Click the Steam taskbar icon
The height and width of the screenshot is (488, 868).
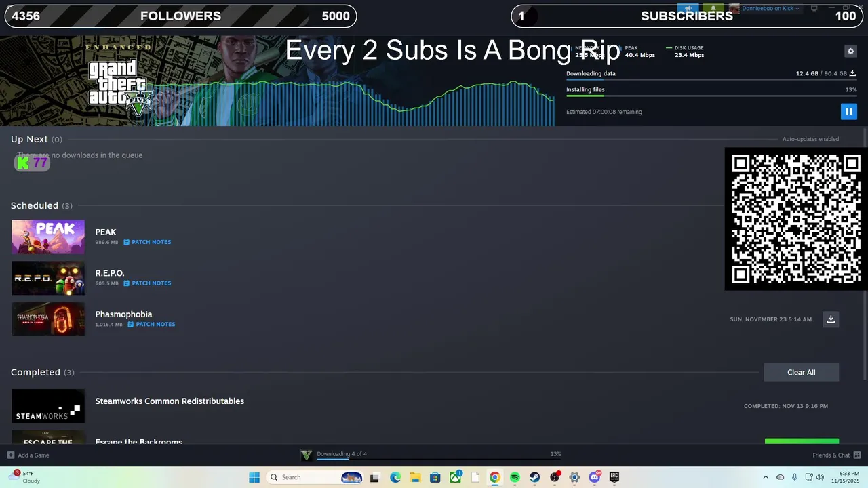[x=535, y=477]
